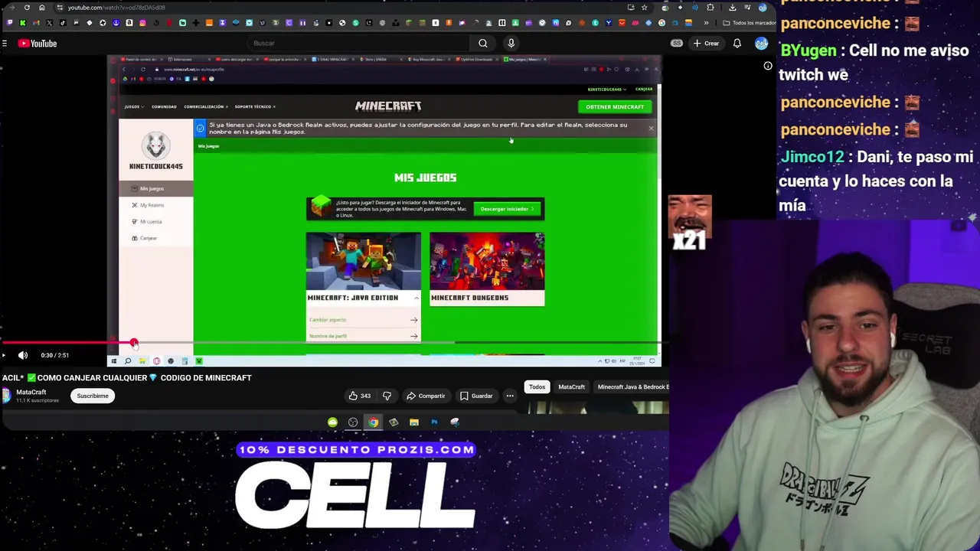Start voice search with microphone icon

(x=511, y=44)
